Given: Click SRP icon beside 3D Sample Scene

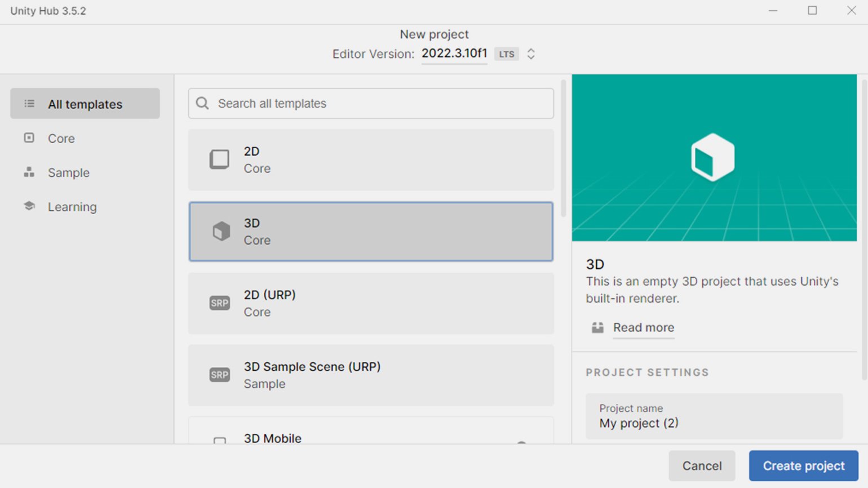Looking at the screenshot, I should 219,375.
